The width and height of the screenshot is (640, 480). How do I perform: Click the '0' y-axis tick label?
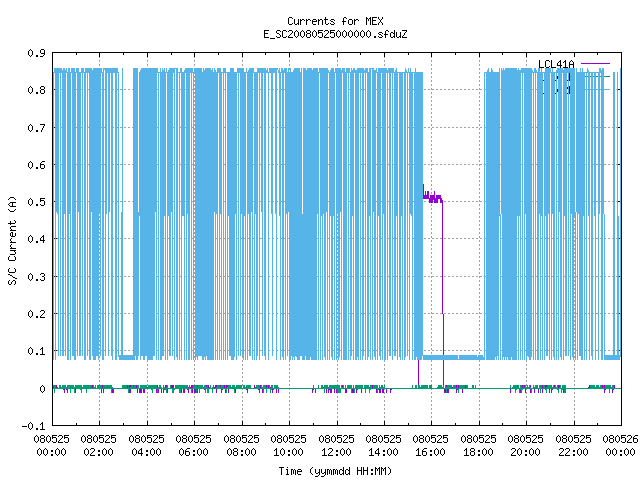pos(42,389)
